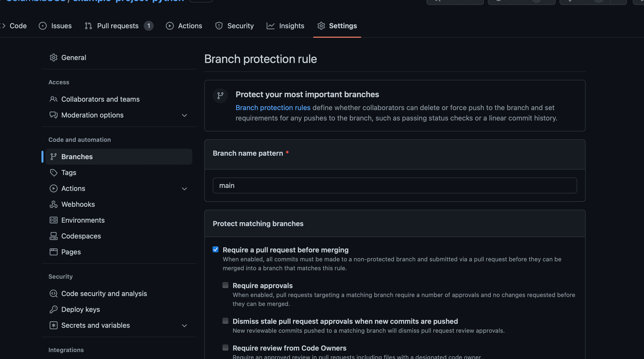Click the Branch name pattern input field
This screenshot has height=359, width=644.
[x=395, y=185]
